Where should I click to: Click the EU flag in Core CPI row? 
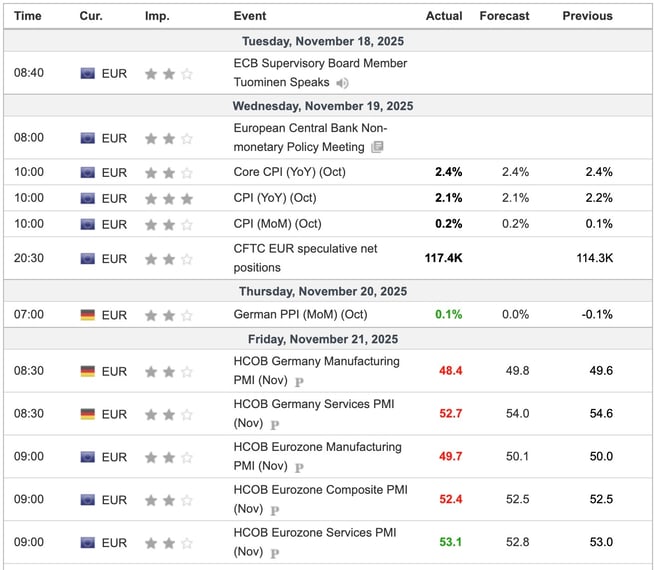[89, 172]
